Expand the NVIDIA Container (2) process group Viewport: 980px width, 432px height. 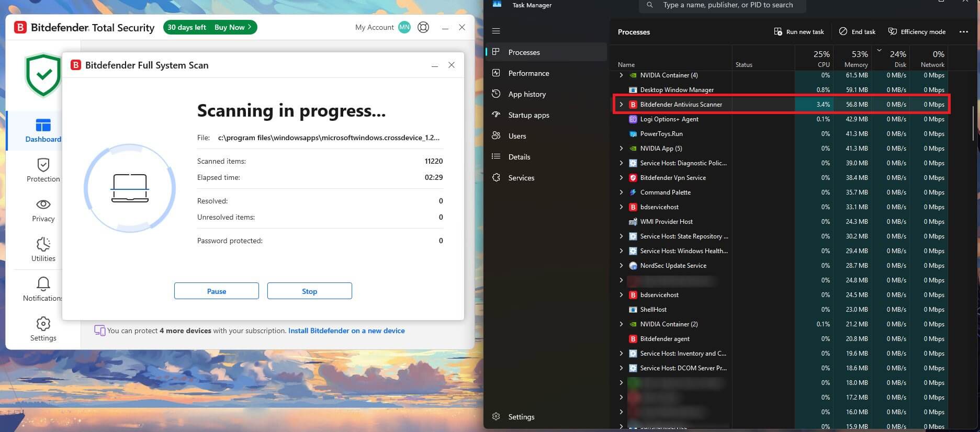tap(621, 324)
